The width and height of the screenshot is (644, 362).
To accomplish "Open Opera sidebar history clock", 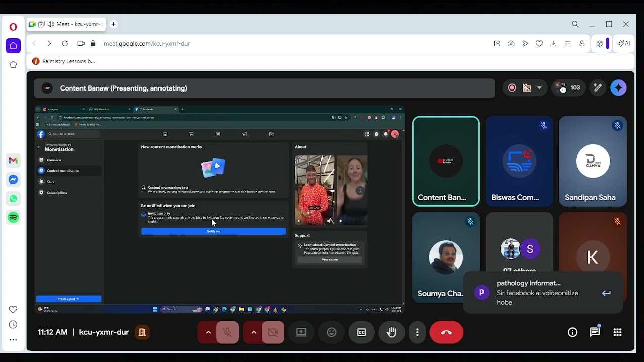I will [x=13, y=325].
